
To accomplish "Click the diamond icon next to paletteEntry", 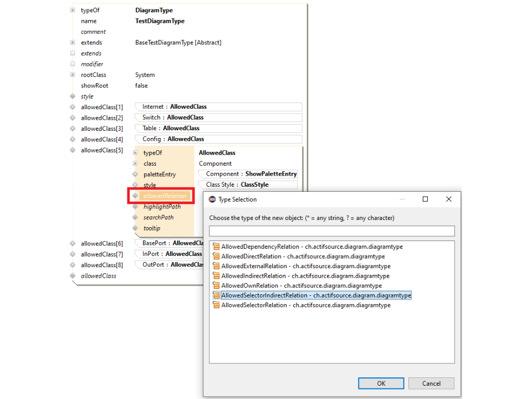I will click(x=135, y=174).
